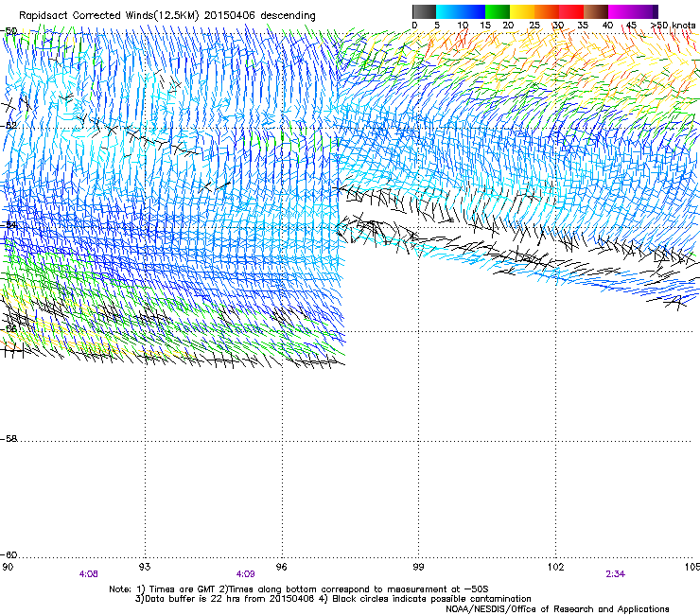
Task: Click the blue 10–15 knots color segment
Action: [x=473, y=11]
